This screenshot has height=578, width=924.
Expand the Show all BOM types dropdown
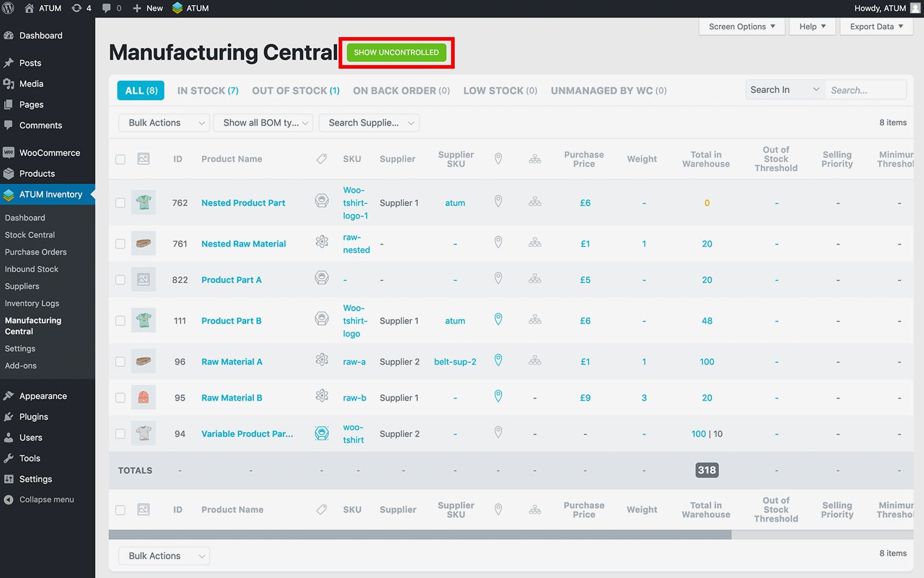click(x=266, y=123)
